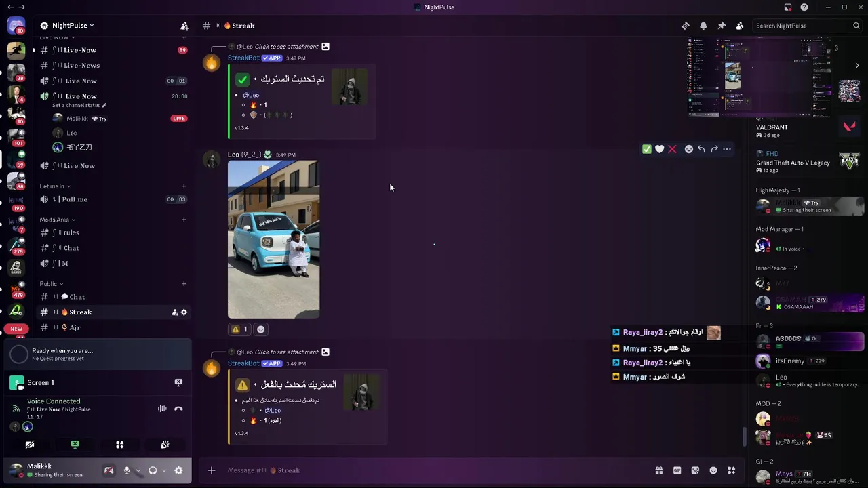The image size is (868, 488).
Task: Toggle the game activity controller icon
Action: 108,470
